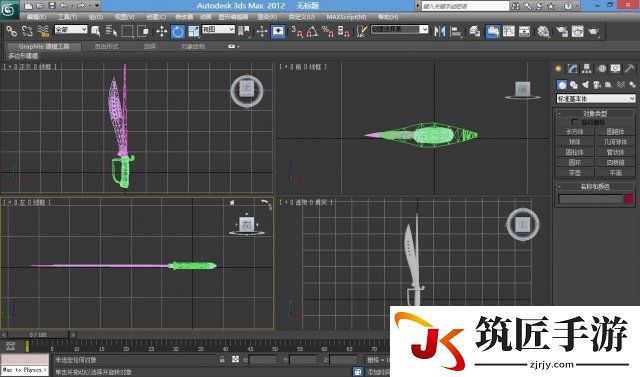Click the Redo arrow in quick access toolbar
The height and width of the screenshot is (377, 640).
[x=81, y=6]
